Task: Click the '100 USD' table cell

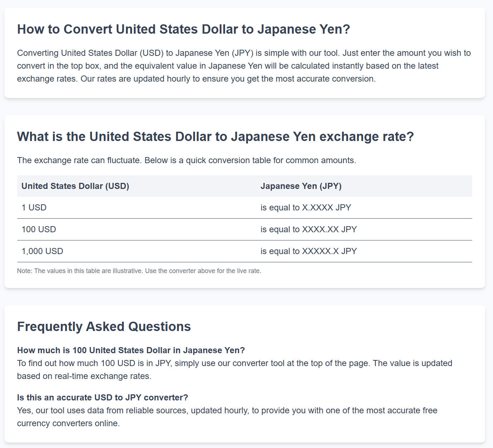Action: point(137,229)
